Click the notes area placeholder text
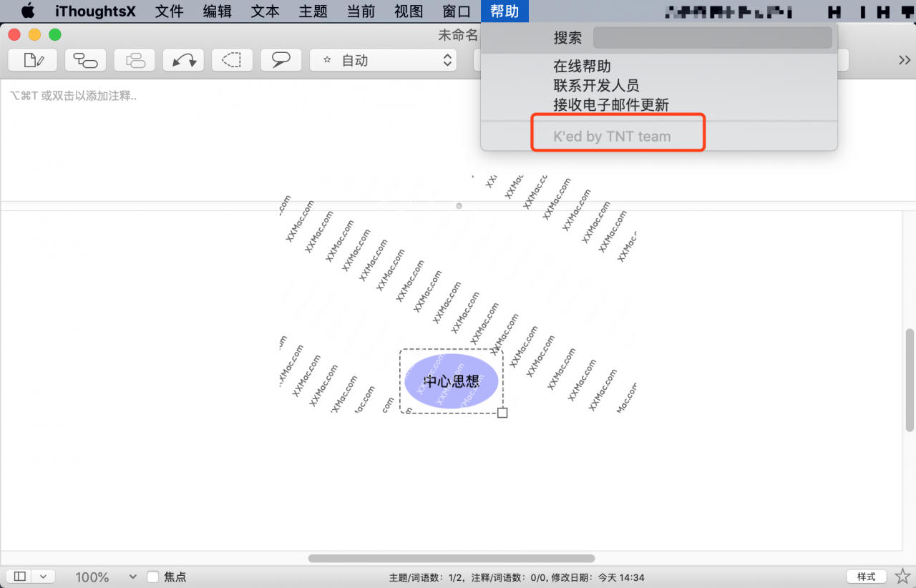The width and height of the screenshot is (916, 588). [73, 96]
